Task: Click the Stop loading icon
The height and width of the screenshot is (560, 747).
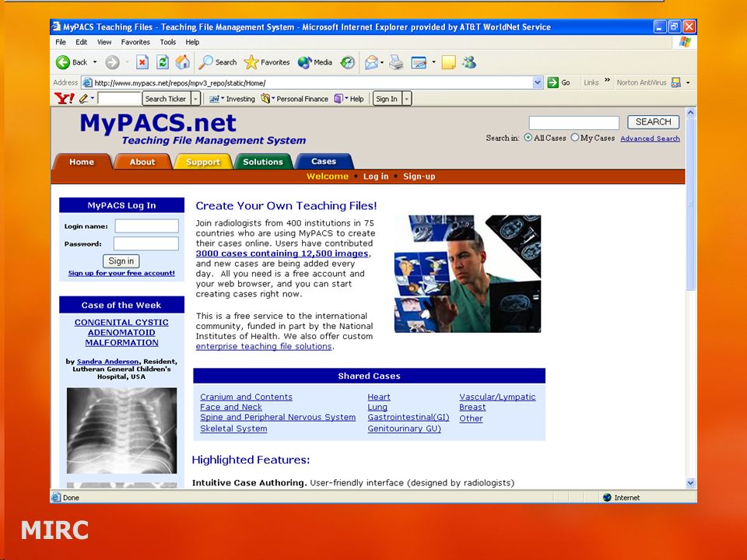Action: click(142, 62)
